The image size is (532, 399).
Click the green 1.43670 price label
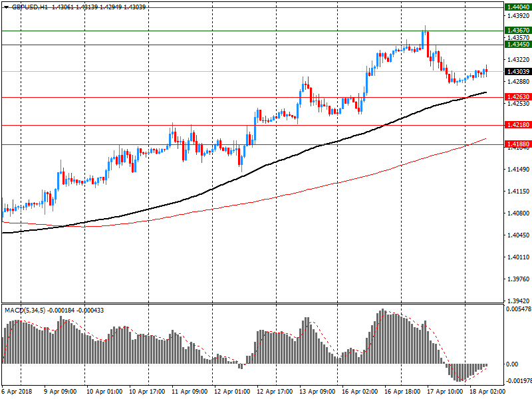(x=518, y=31)
